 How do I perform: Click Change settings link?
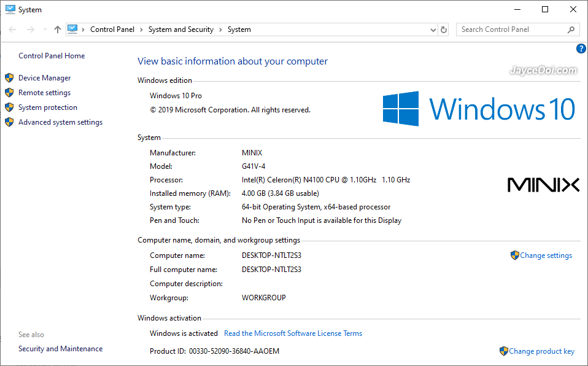point(546,255)
